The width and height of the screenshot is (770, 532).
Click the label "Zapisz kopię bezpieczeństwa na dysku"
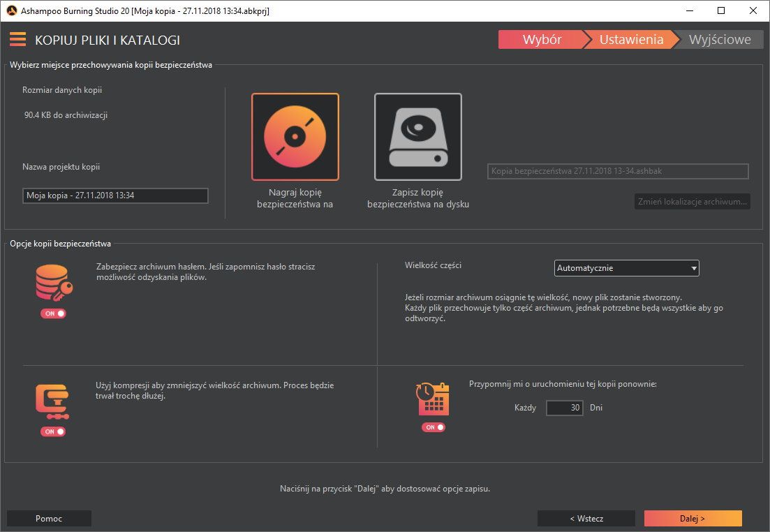click(418, 198)
